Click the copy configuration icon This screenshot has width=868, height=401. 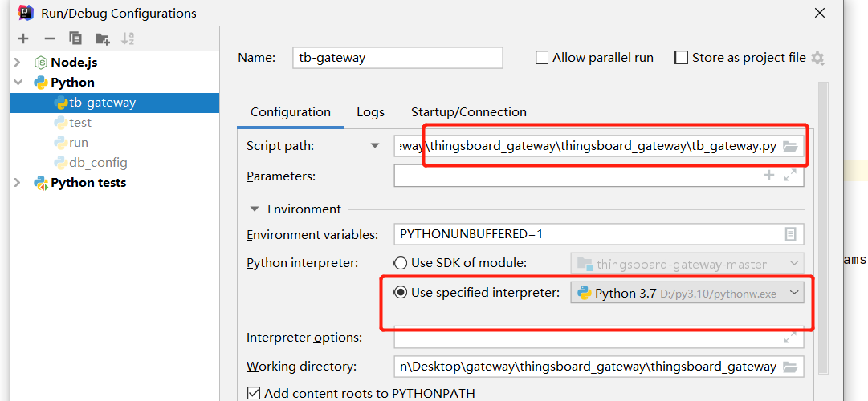pos(75,38)
